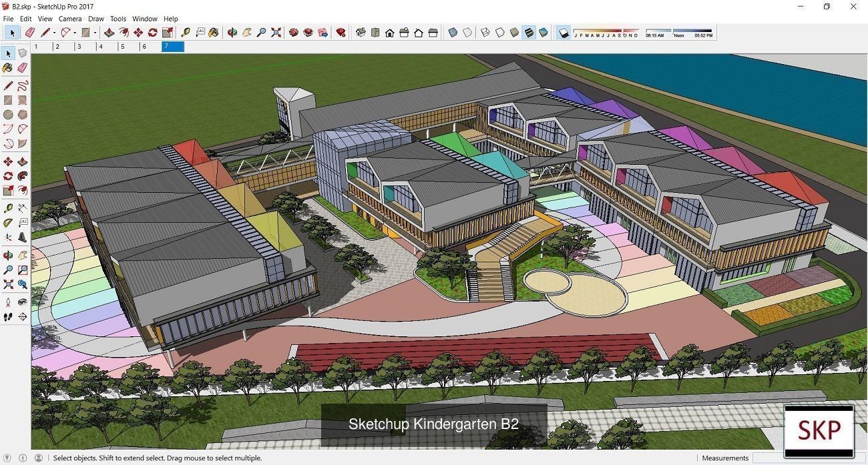The width and height of the screenshot is (868, 465).
Task: Choose the Freehand tool in the left palette
Action: pos(23,85)
